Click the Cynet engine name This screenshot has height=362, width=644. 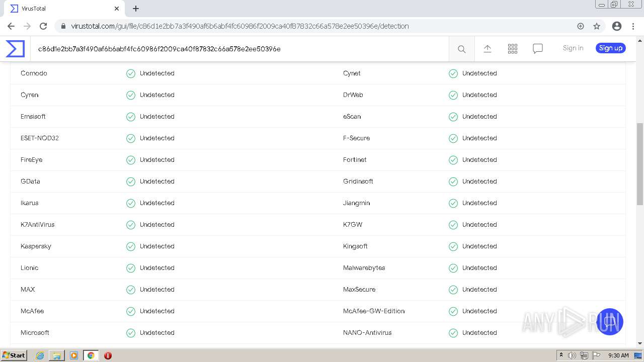[x=352, y=73]
